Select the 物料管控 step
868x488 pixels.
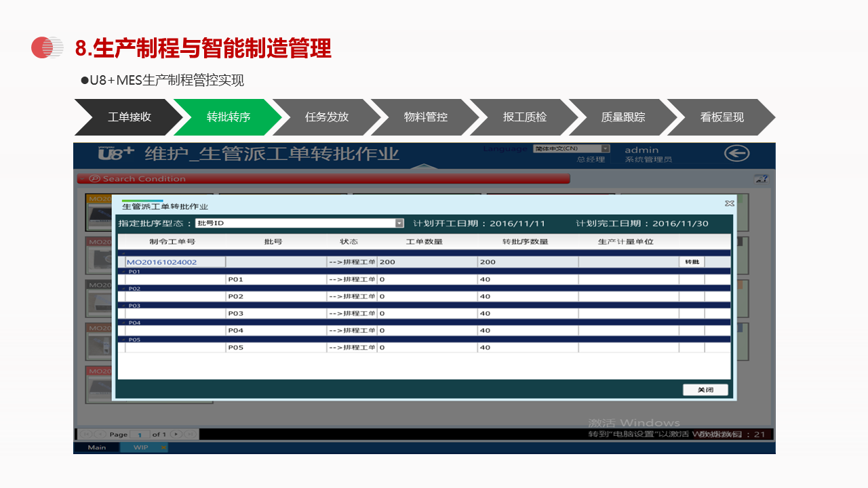[425, 117]
